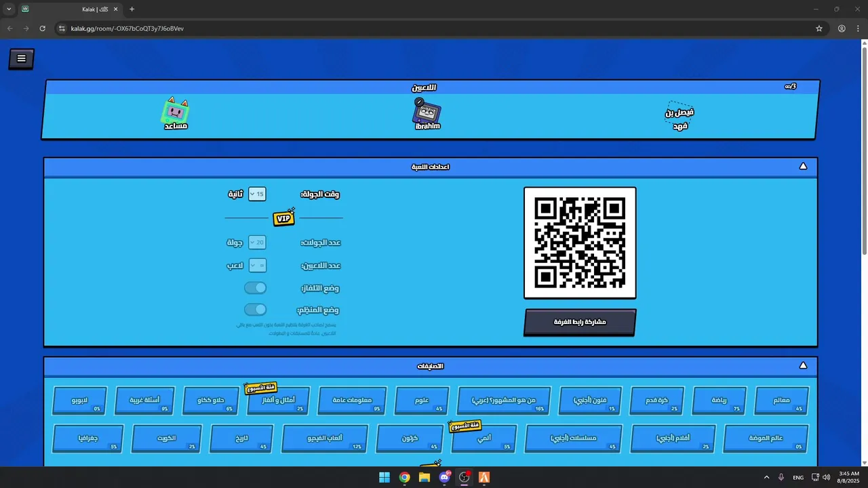Image resolution: width=868 pixels, height=488 pixels.
Task: Select the معالم category
Action: 781,401
